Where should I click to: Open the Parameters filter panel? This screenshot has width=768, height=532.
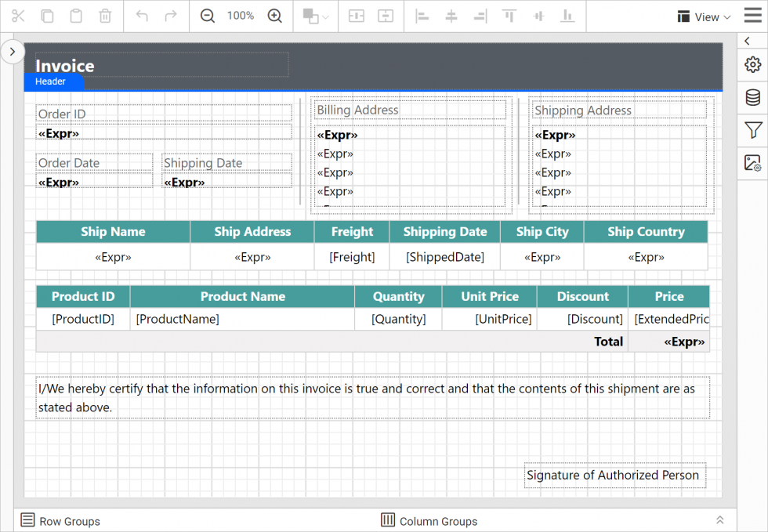pos(753,130)
